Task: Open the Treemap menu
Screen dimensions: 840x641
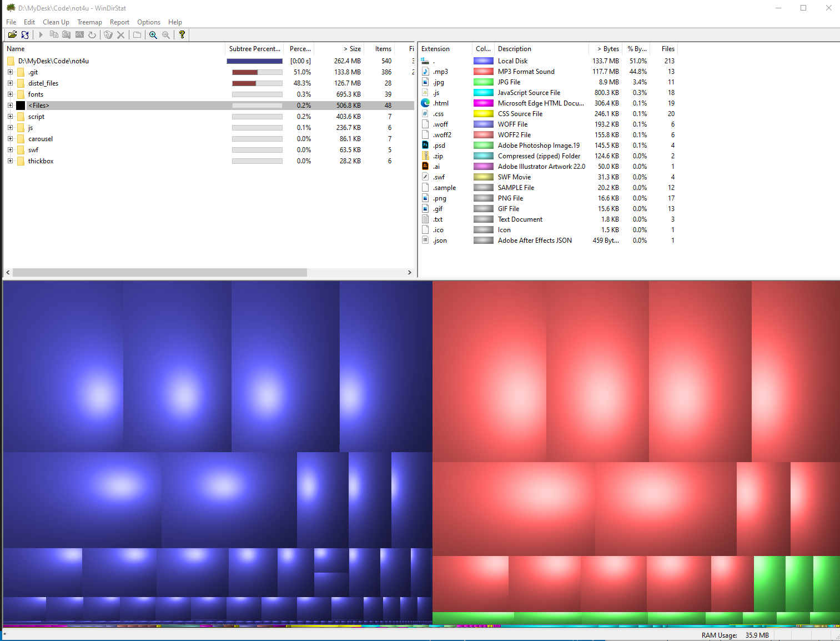Action: coord(89,22)
